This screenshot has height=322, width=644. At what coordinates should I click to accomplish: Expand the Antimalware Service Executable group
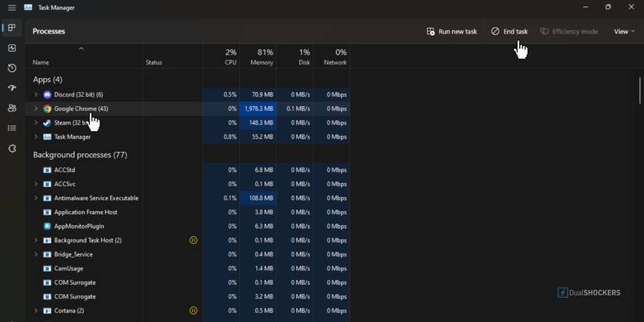36,198
